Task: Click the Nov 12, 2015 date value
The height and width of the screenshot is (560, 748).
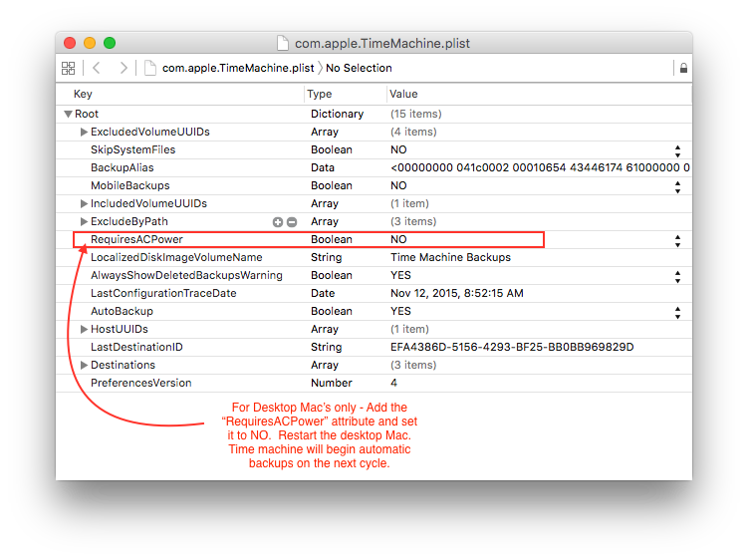Action: [457, 293]
